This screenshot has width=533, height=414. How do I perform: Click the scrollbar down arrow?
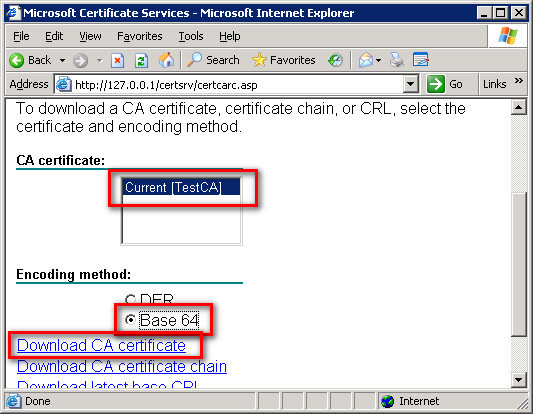coord(519,380)
